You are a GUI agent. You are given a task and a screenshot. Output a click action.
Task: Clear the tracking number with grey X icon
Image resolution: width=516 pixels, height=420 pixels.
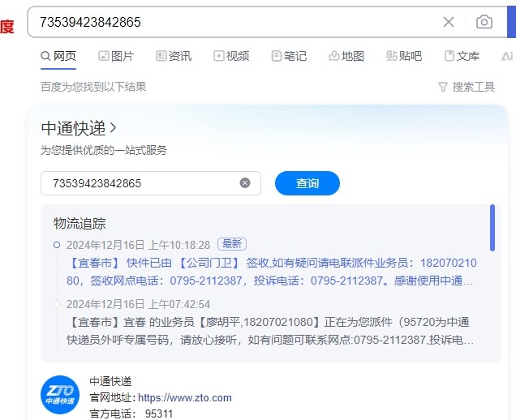point(245,183)
